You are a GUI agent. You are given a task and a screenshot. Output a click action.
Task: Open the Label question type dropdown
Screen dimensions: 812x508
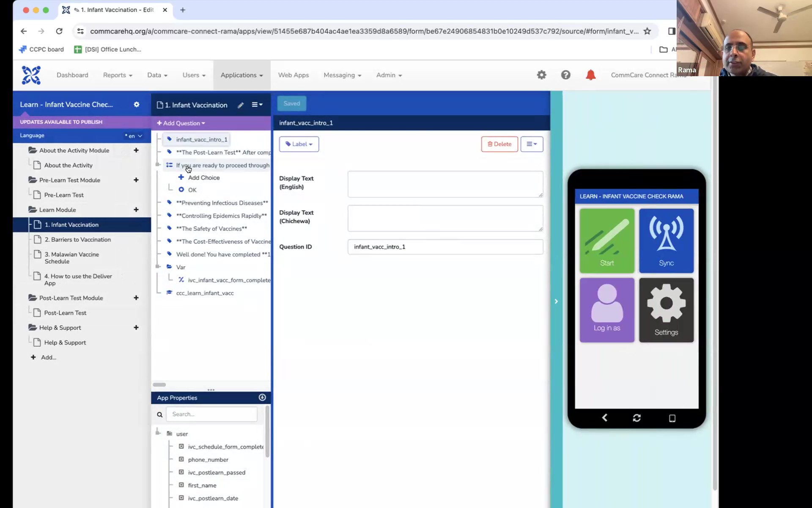pos(299,144)
